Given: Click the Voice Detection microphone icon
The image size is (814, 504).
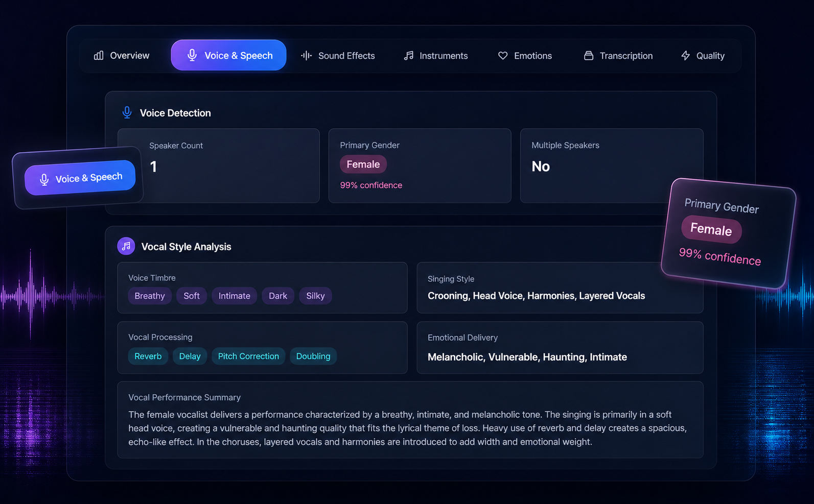Looking at the screenshot, I should pyautogui.click(x=127, y=112).
